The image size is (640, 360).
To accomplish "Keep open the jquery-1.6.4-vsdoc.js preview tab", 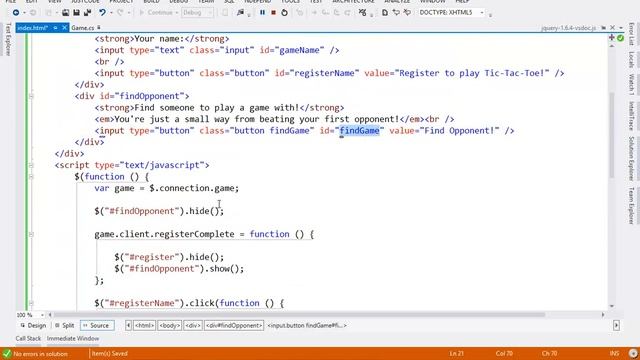I will pyautogui.click(x=603, y=28).
